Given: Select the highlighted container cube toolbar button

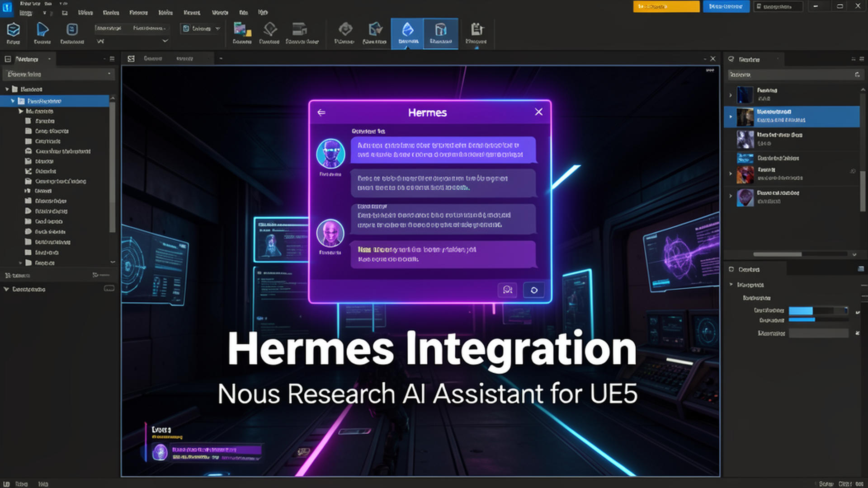Looking at the screenshot, I should pyautogui.click(x=441, y=33).
